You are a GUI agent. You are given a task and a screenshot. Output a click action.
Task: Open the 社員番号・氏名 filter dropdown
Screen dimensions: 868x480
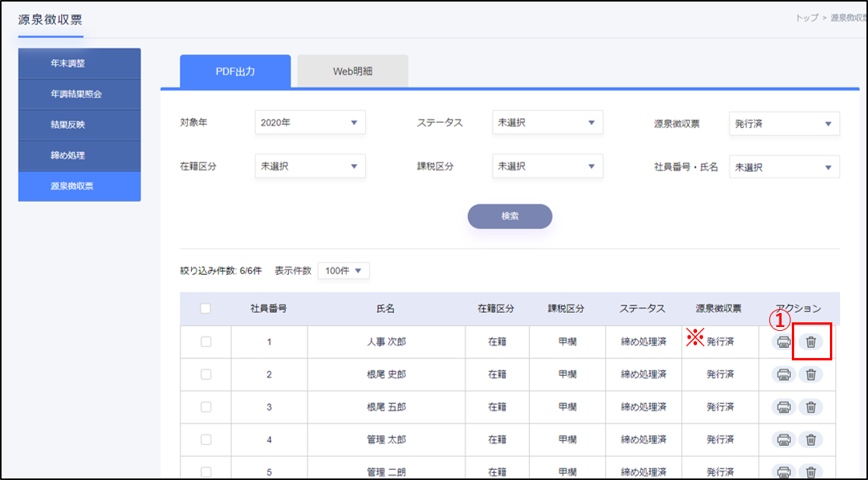[x=783, y=167]
